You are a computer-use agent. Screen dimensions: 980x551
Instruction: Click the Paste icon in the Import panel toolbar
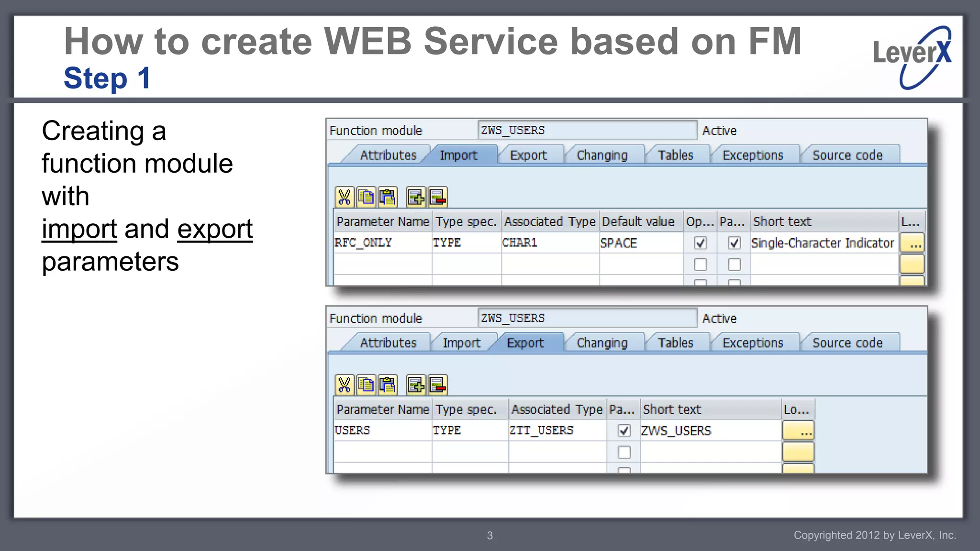coord(388,197)
